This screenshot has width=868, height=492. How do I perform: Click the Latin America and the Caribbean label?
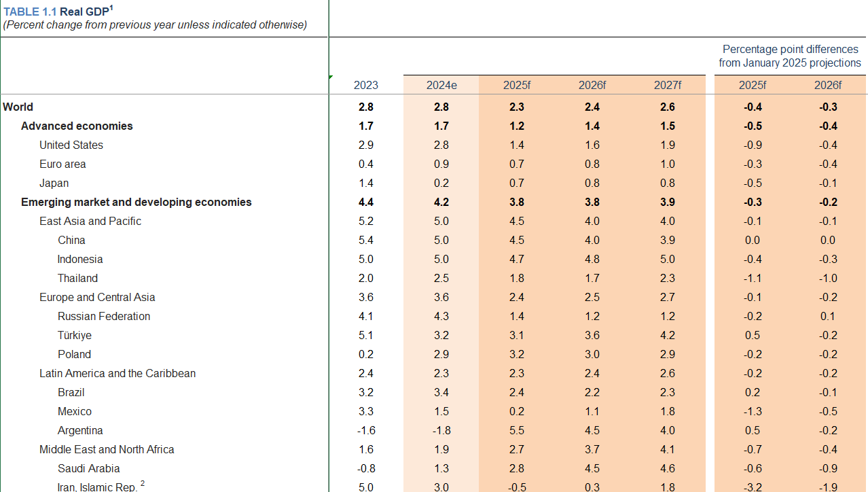[117, 373]
